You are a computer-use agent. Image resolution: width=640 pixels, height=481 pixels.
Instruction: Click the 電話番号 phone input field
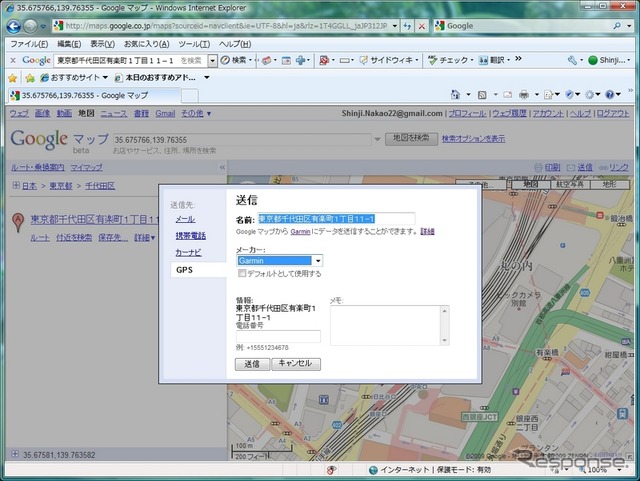278,336
